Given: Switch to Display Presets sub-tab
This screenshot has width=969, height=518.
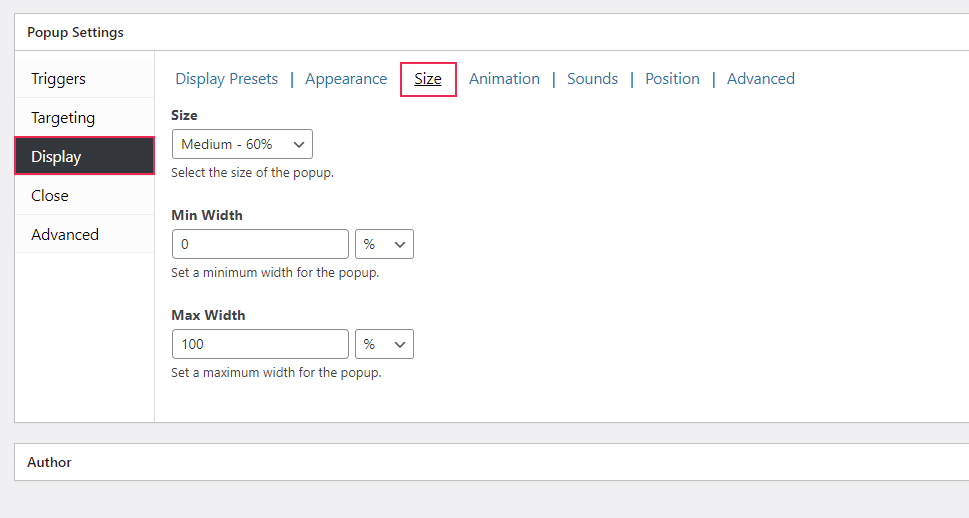Looking at the screenshot, I should pyautogui.click(x=227, y=79).
